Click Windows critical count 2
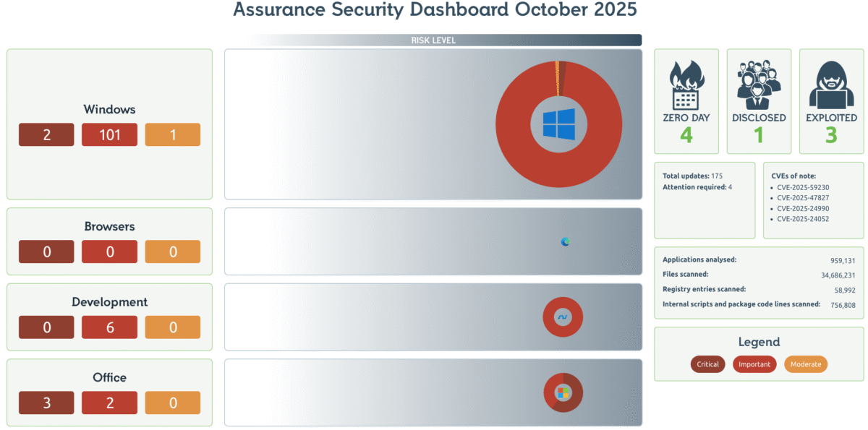Viewport: 868px width, 430px height. click(x=46, y=134)
